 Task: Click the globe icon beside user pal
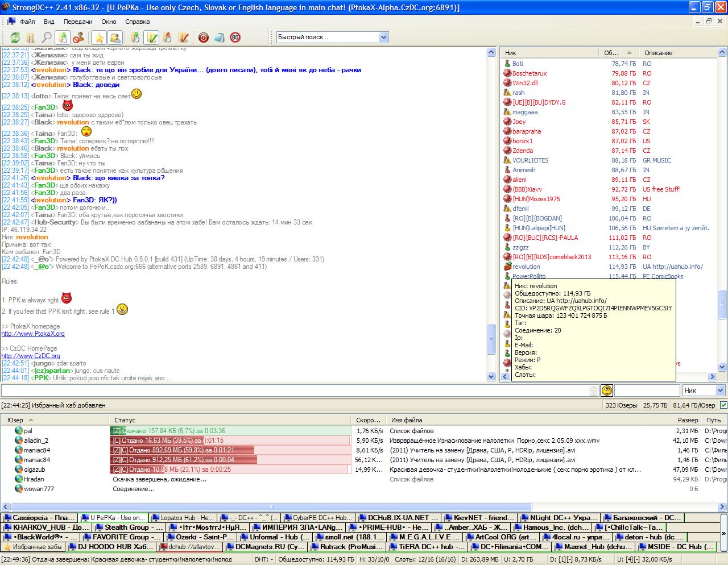pyautogui.click(x=19, y=431)
